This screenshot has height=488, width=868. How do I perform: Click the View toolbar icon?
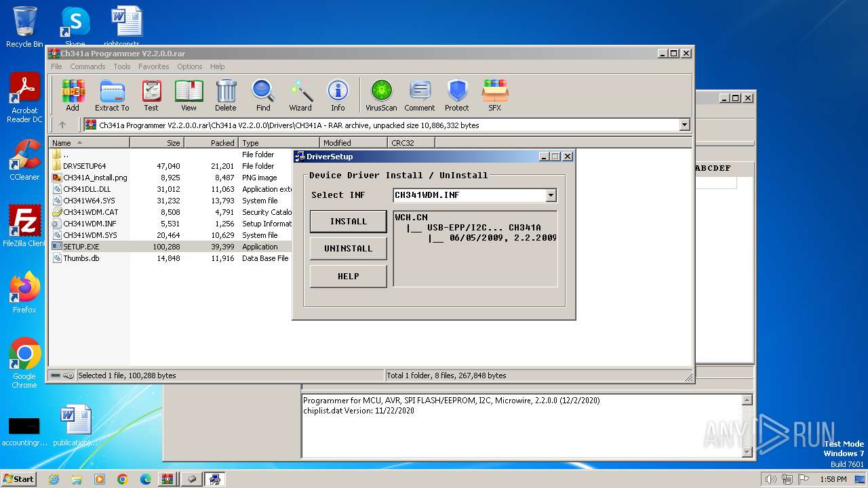(x=189, y=95)
